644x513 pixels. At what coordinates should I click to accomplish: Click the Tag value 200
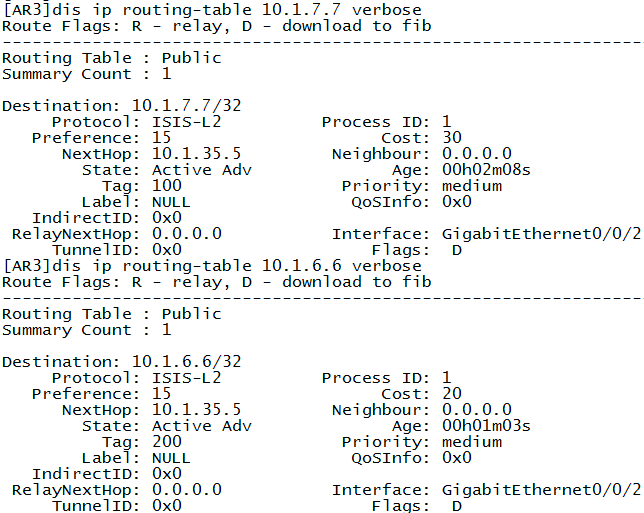point(167,442)
